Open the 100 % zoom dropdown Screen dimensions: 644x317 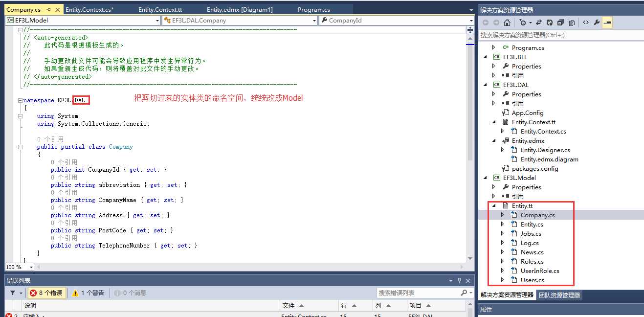31,267
